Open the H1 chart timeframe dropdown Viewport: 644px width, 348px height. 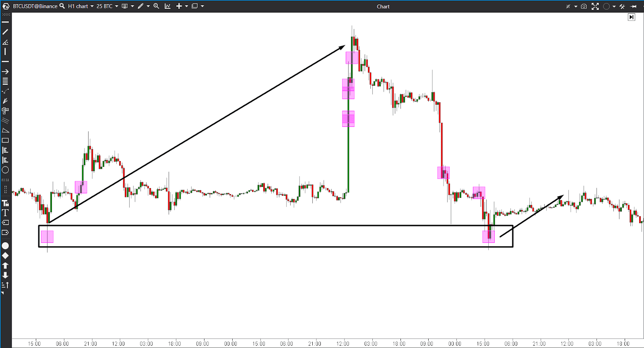80,6
